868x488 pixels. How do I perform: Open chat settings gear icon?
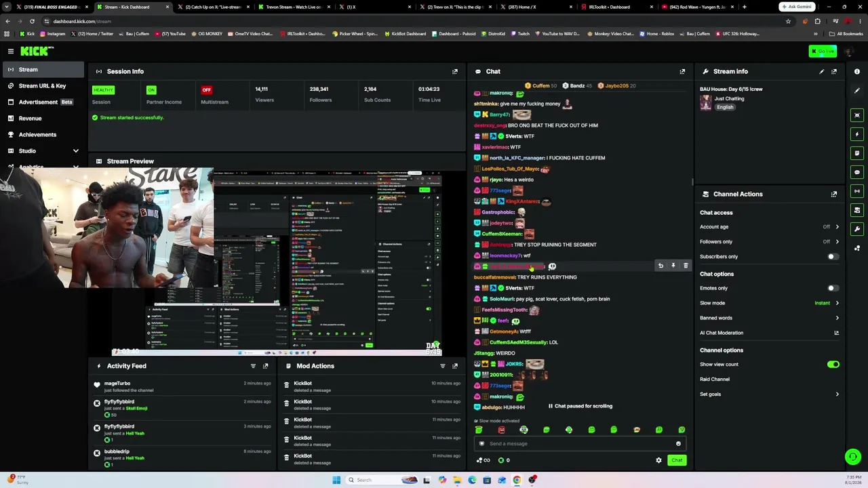coord(658,460)
